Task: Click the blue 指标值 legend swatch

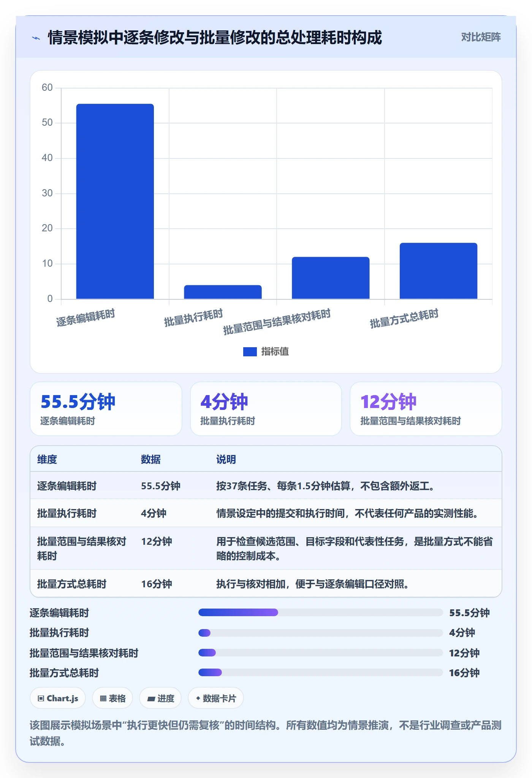Action: (x=250, y=352)
